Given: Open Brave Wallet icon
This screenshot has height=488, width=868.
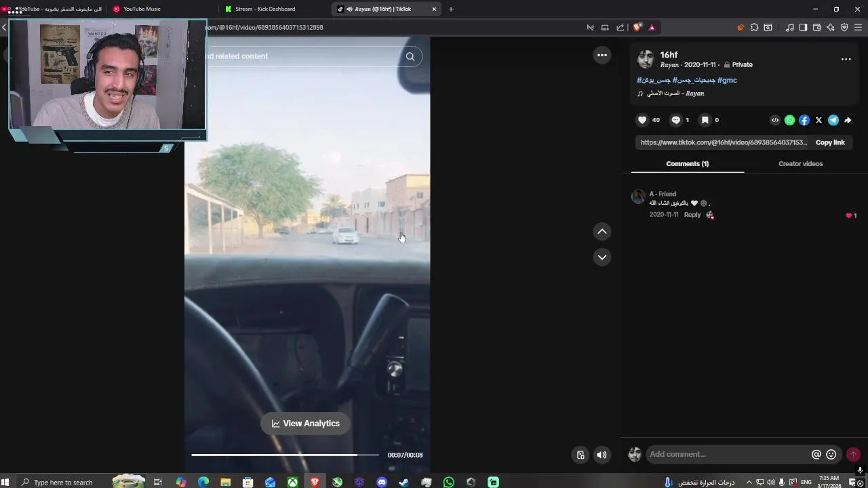Looking at the screenshot, I should pos(816,27).
